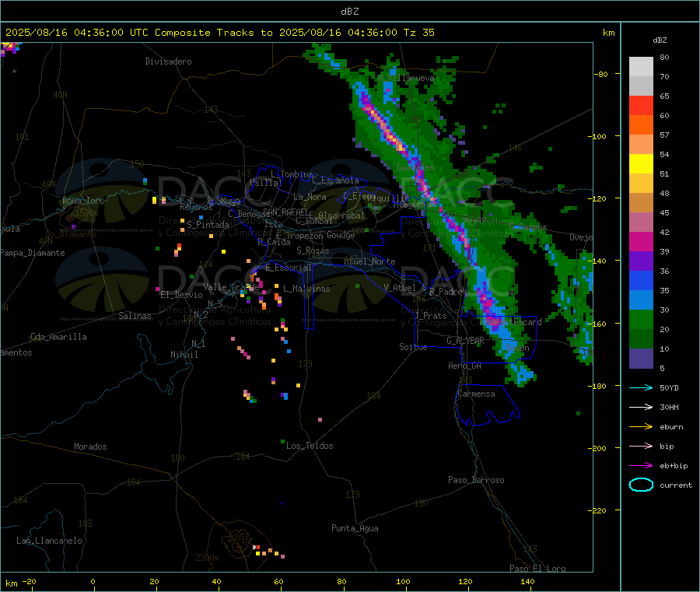Click the 'S_Pintada' map label

coord(208,225)
